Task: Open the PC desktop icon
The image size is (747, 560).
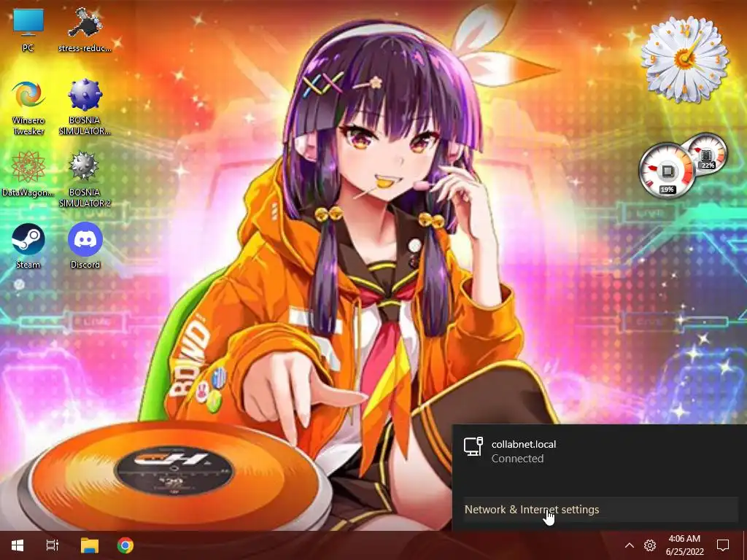Action: pos(28,30)
